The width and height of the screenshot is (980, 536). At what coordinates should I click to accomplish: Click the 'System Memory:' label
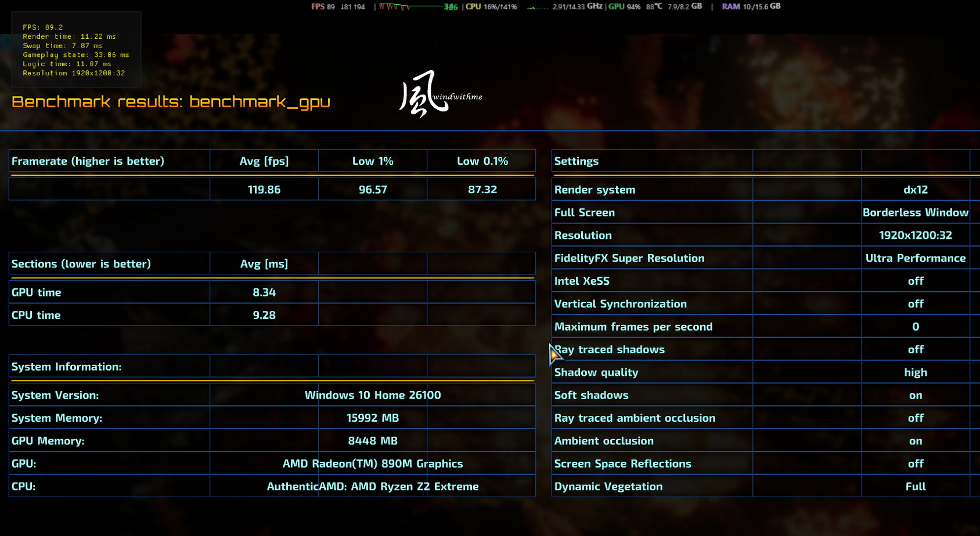click(57, 418)
